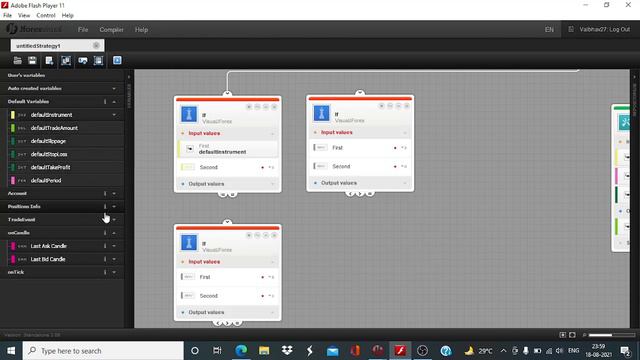Image resolution: width=640 pixels, height=360 pixels.
Task: Open defaultInstrument dropdown arrow
Action: (x=114, y=115)
